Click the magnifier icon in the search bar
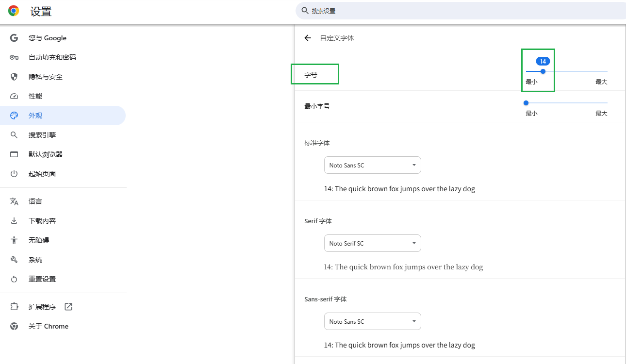The width and height of the screenshot is (626, 364). 305,11
